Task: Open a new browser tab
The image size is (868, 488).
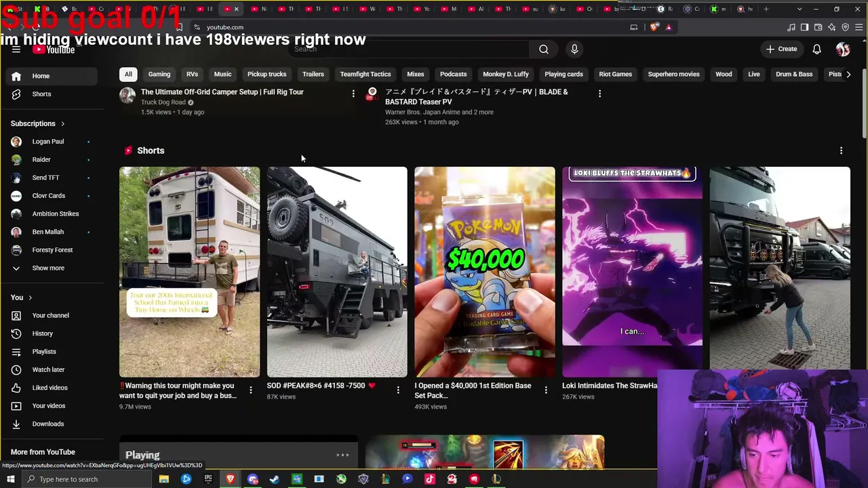Action: (766, 9)
